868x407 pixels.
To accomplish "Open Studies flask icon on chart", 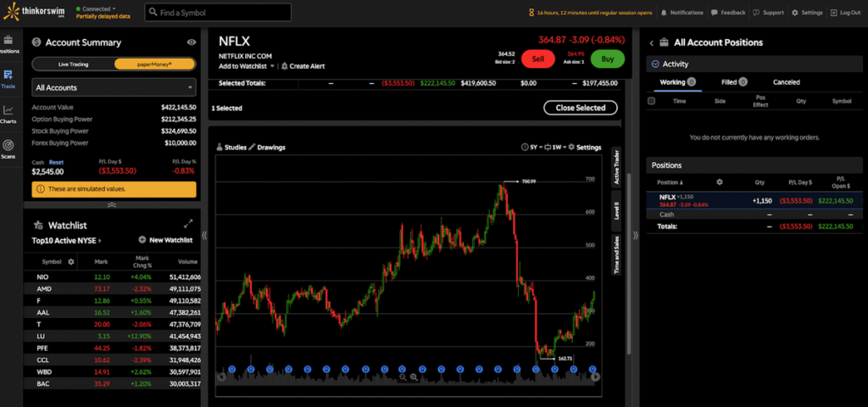I will pyautogui.click(x=220, y=148).
